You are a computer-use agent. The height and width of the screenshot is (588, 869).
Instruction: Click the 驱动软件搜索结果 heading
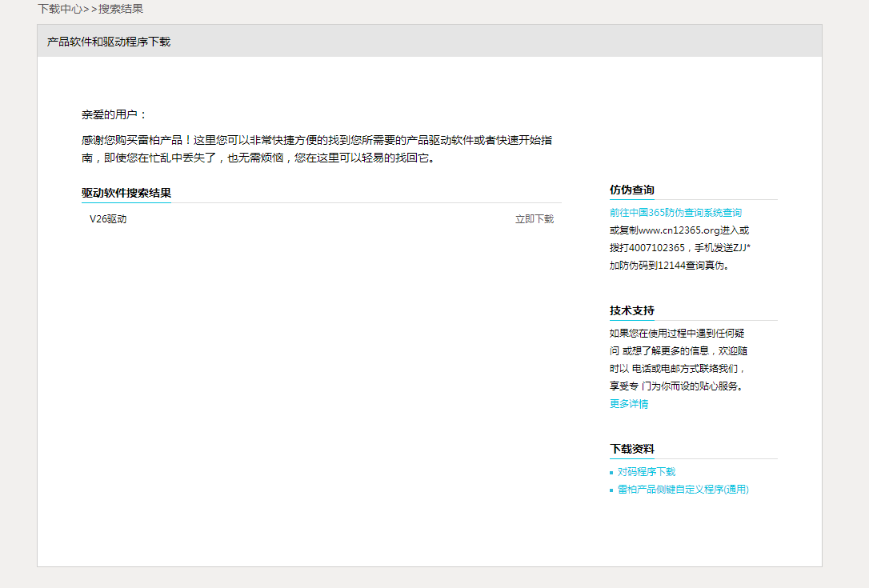pos(126,193)
